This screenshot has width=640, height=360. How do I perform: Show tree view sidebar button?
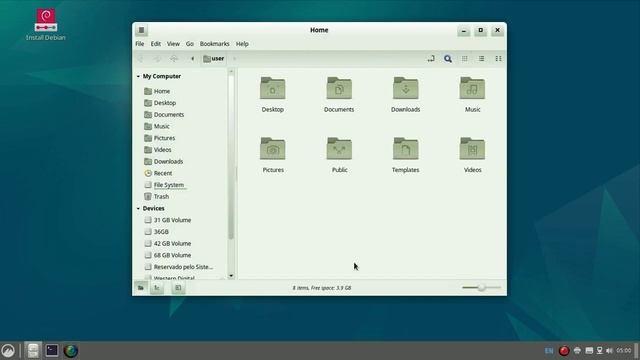click(157, 288)
